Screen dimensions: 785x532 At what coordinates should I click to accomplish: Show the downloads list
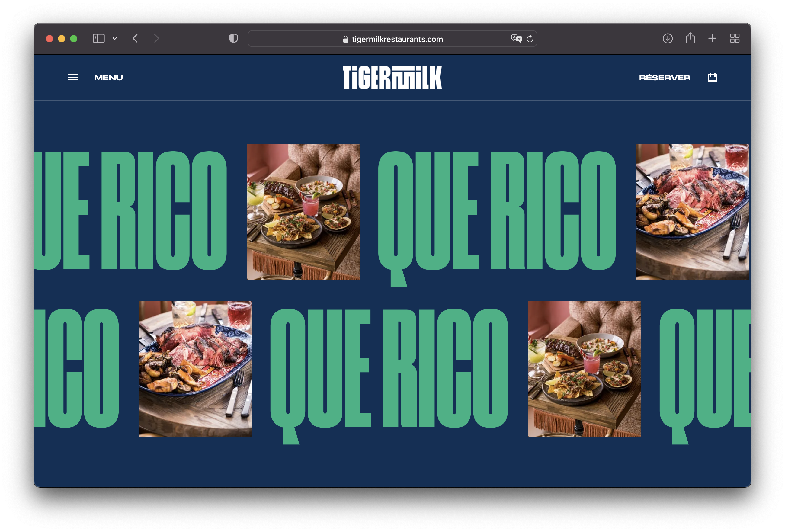(x=668, y=39)
